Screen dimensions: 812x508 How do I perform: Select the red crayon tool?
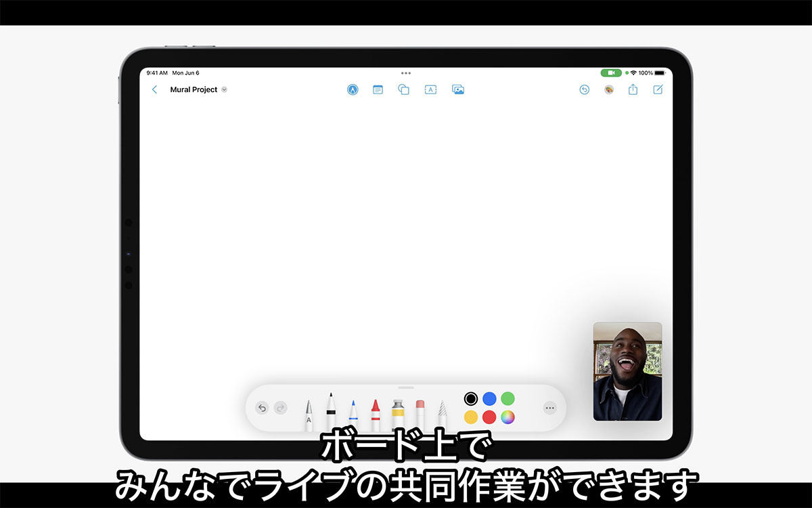[x=375, y=415]
